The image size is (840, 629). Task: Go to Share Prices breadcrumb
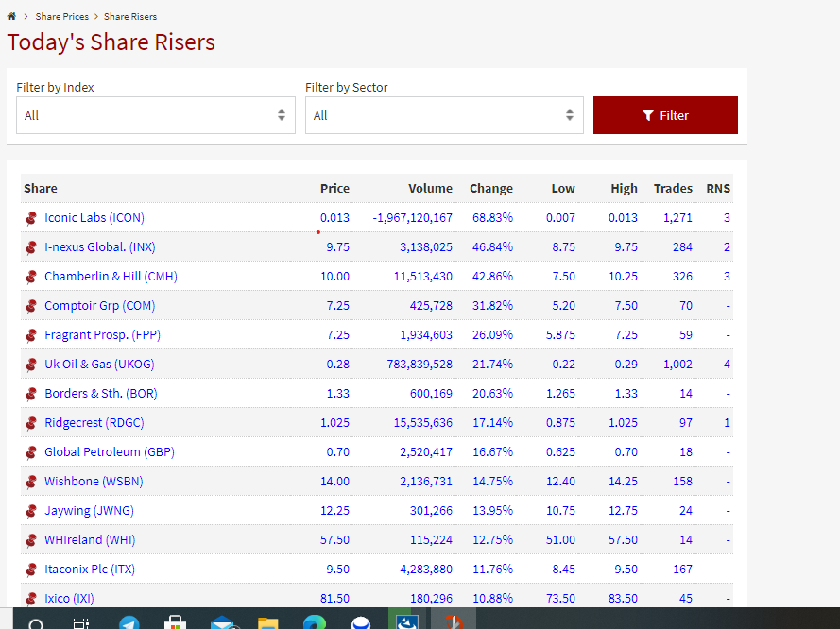(x=62, y=17)
